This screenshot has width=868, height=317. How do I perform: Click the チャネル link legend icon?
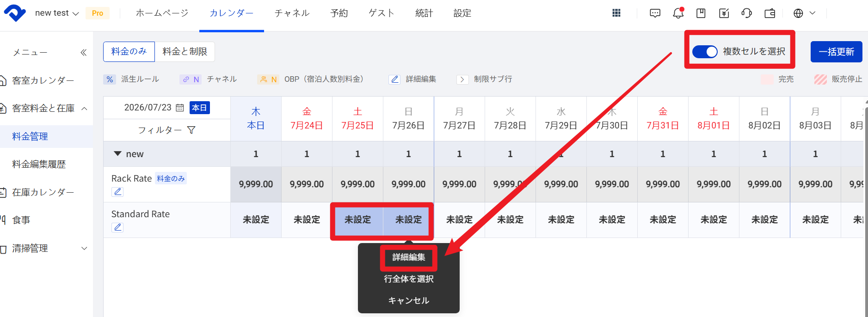191,79
